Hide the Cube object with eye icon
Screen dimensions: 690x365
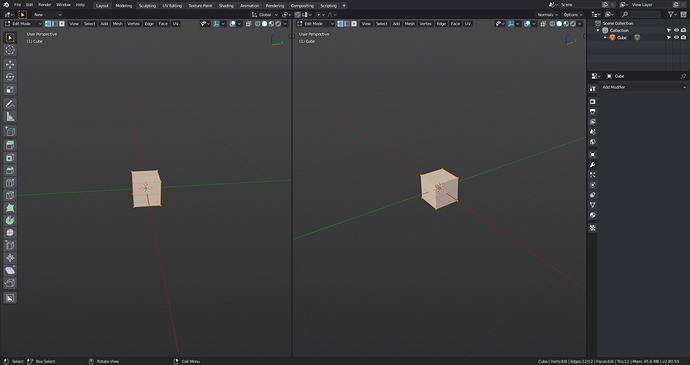click(676, 37)
